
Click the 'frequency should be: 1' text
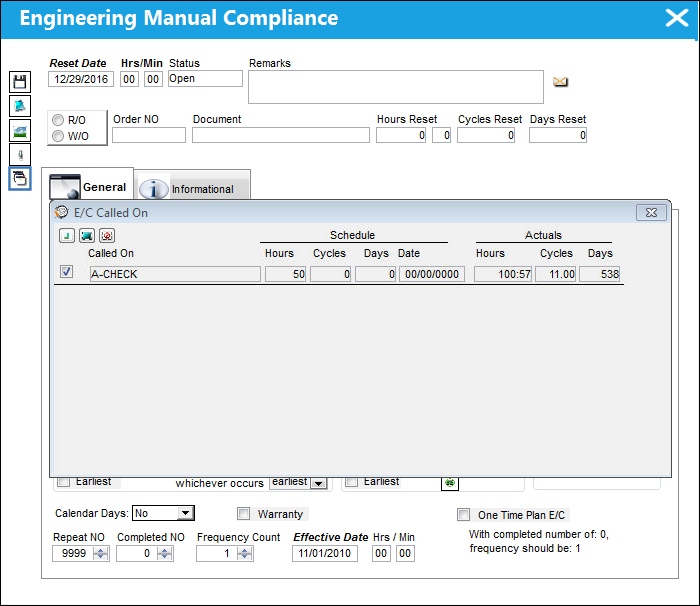coord(525,548)
